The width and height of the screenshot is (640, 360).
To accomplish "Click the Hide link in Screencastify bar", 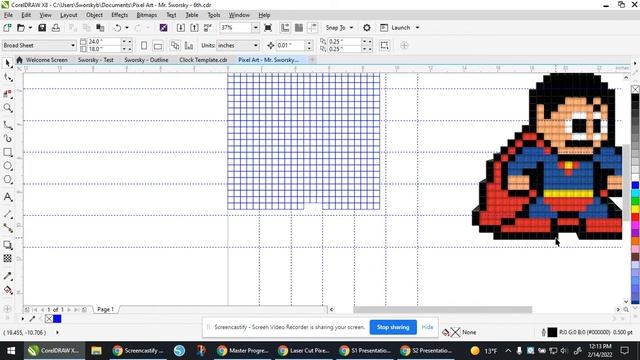I will tap(427, 327).
